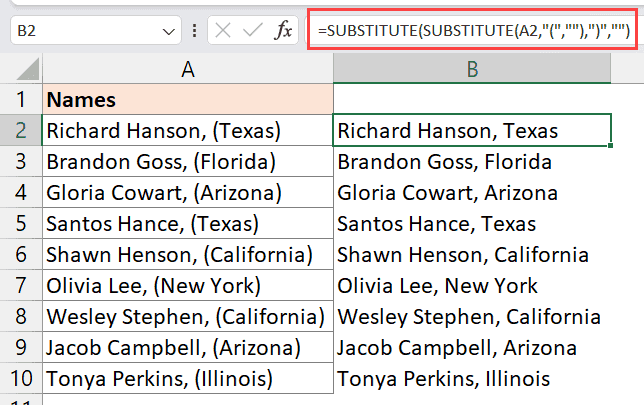Select column A header

[x=187, y=68]
